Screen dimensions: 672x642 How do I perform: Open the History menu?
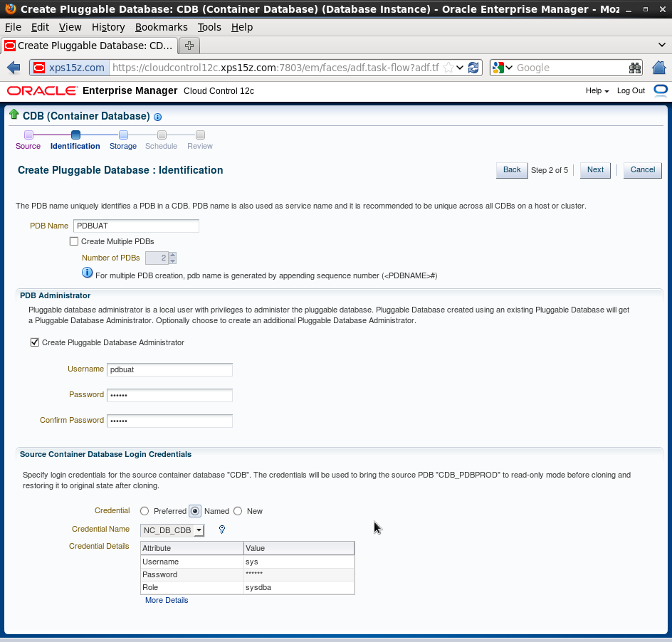(108, 27)
